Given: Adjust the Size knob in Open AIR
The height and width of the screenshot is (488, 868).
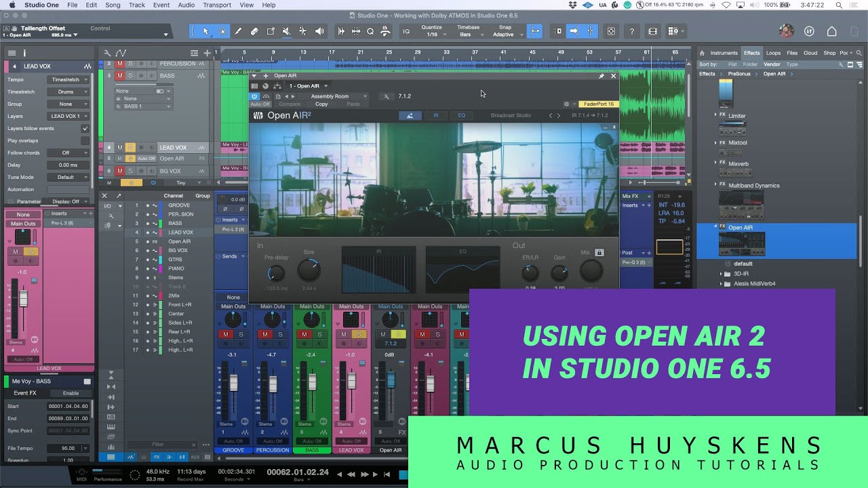Looking at the screenshot, I should click(309, 271).
